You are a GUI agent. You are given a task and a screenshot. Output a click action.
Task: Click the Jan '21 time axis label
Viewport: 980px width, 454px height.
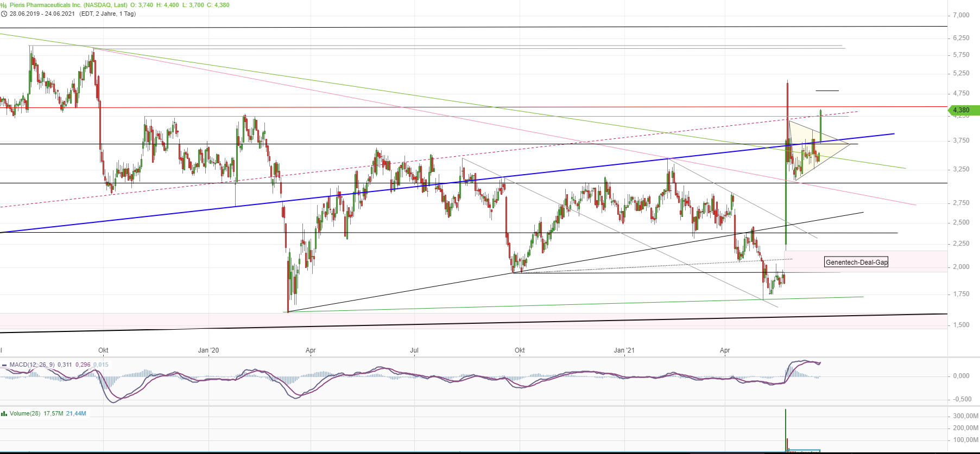coord(624,350)
